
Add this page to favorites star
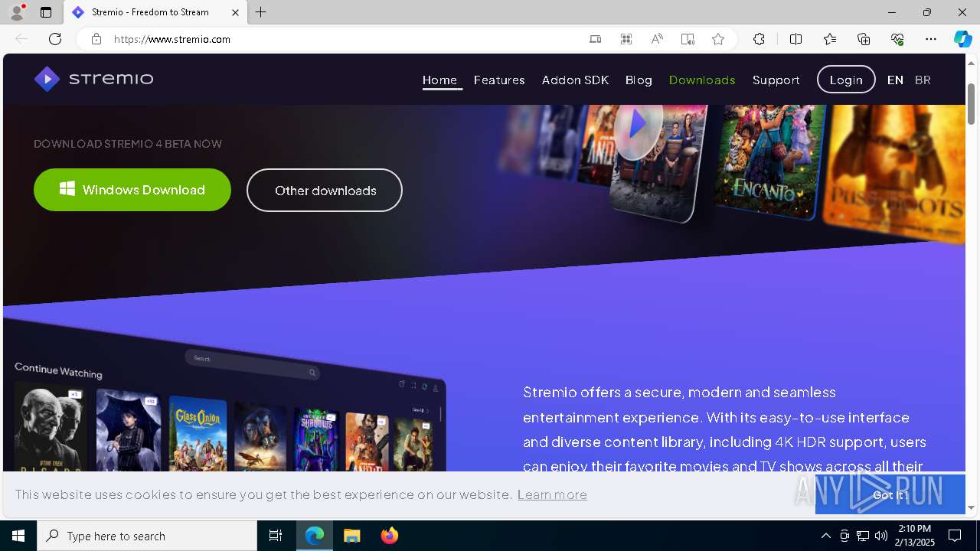click(718, 39)
